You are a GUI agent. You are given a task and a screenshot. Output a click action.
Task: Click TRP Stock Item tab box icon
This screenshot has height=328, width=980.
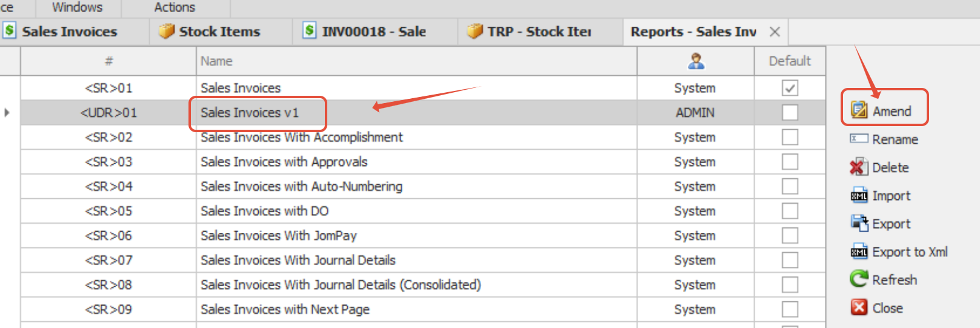pyautogui.click(x=475, y=31)
